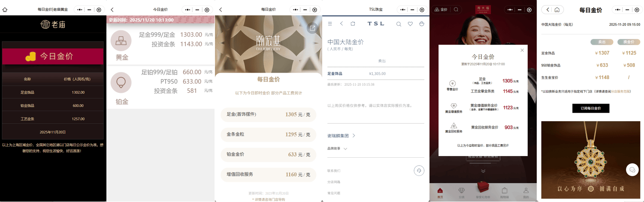644x202 pixels.
Task: Tap the 铂金 ring icon
Action: click(121, 83)
